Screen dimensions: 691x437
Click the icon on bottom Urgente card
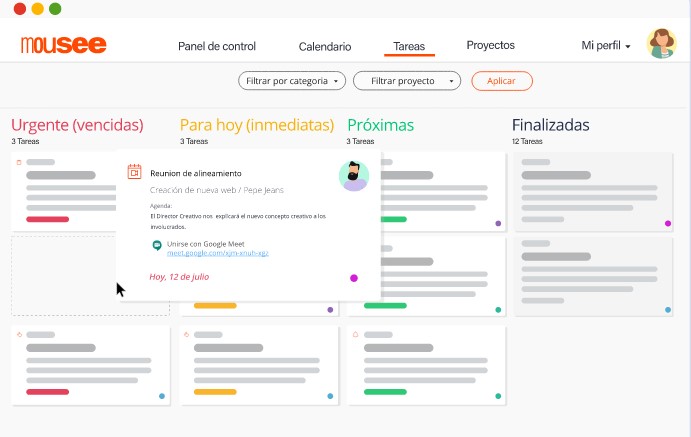tap(19, 334)
